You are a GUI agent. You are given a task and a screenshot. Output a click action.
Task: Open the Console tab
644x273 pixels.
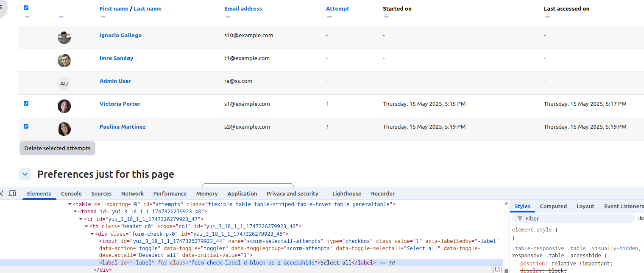pyautogui.click(x=71, y=193)
